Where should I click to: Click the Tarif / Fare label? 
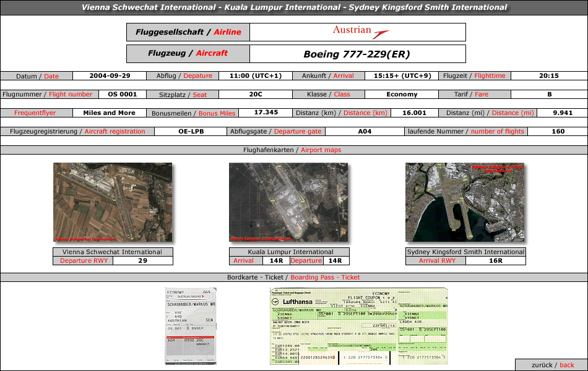(x=471, y=95)
